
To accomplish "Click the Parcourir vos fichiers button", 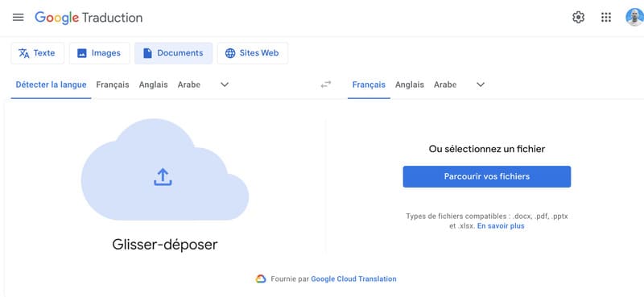I will (x=487, y=176).
